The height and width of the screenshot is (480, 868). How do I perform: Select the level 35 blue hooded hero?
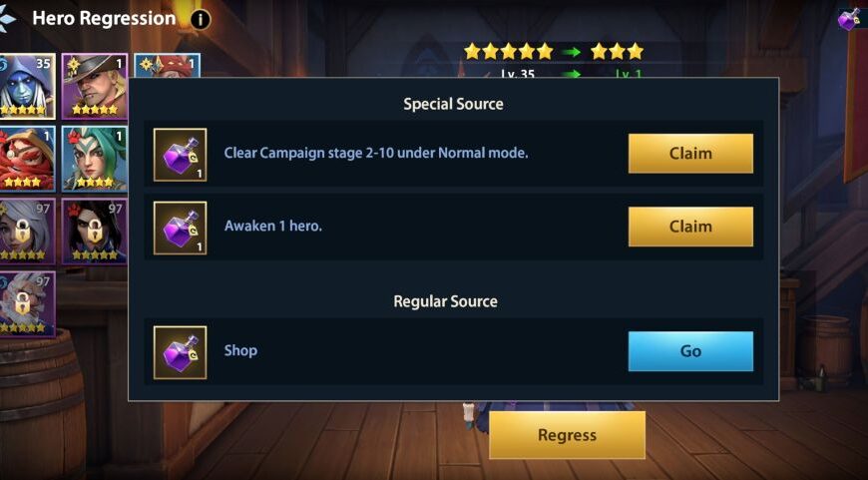click(27, 87)
